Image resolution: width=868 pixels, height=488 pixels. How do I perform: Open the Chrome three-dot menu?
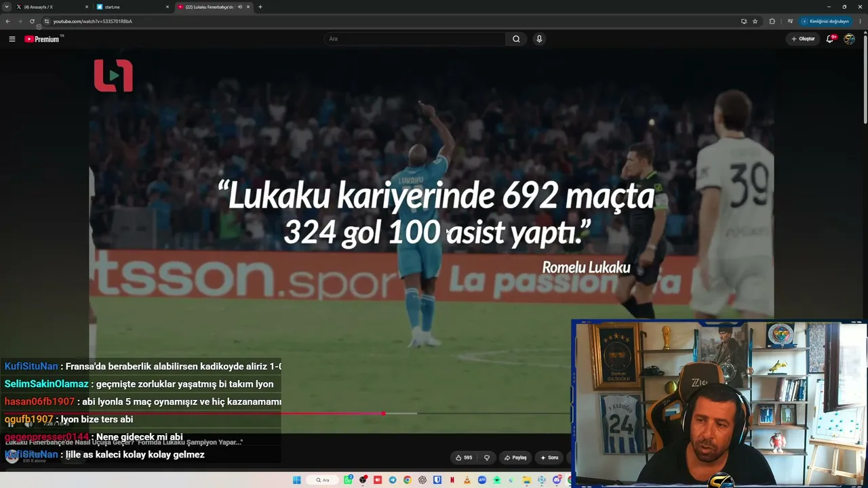(860, 21)
